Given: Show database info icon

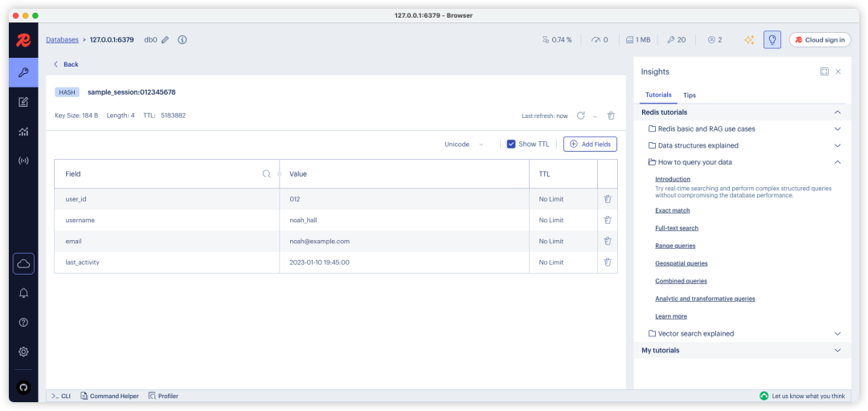Looking at the screenshot, I should (x=182, y=40).
